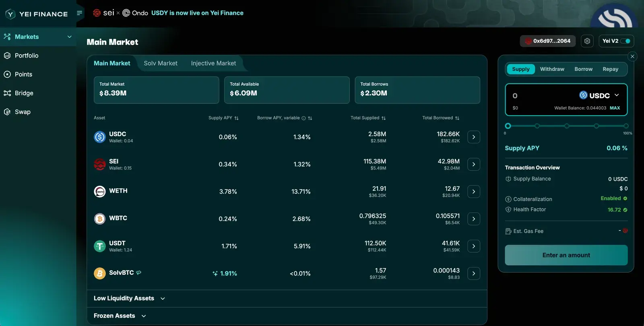Image resolution: width=644 pixels, height=326 pixels.
Task: Open WBTC row details arrow
Action: click(x=474, y=219)
